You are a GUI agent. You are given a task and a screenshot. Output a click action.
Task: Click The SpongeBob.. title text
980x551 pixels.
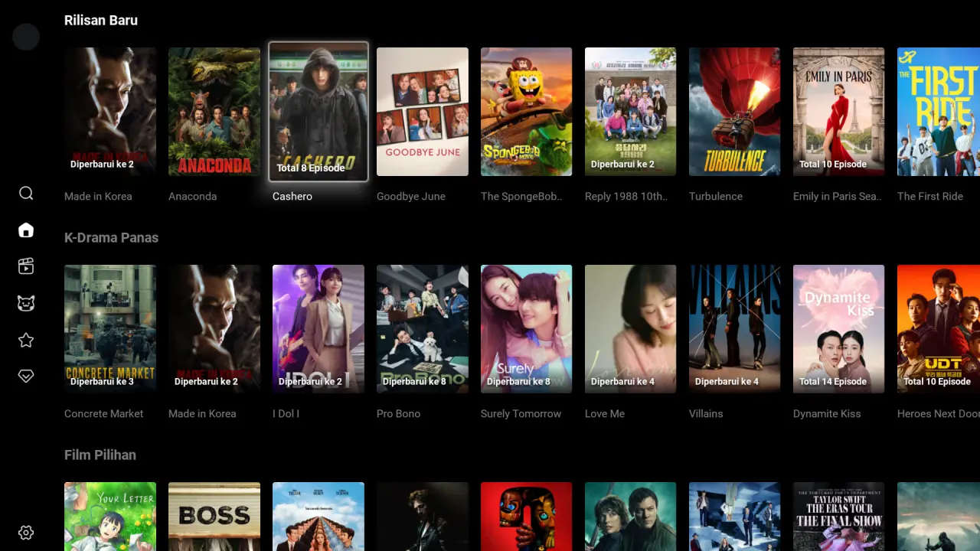(521, 196)
